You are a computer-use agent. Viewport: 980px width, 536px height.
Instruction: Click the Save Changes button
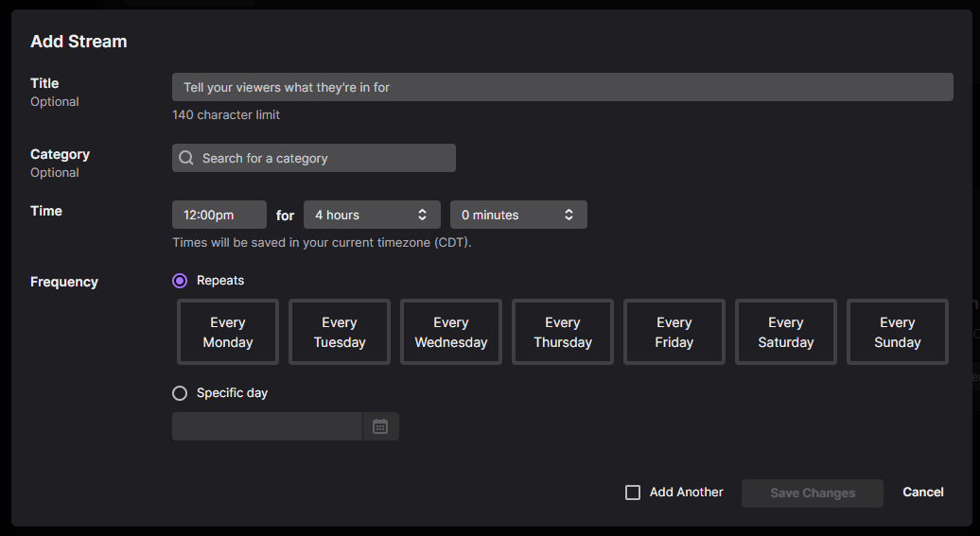[x=813, y=493]
